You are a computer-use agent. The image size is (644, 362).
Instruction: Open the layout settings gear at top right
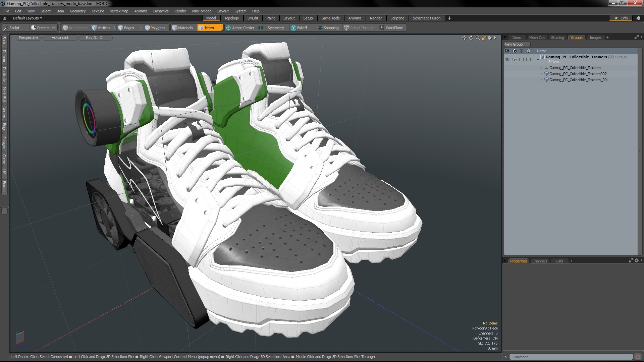click(638, 18)
